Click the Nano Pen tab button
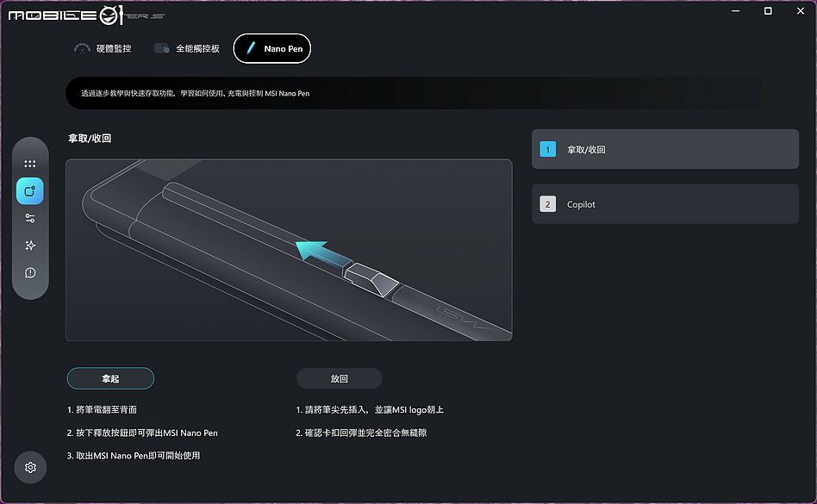 pyautogui.click(x=271, y=48)
